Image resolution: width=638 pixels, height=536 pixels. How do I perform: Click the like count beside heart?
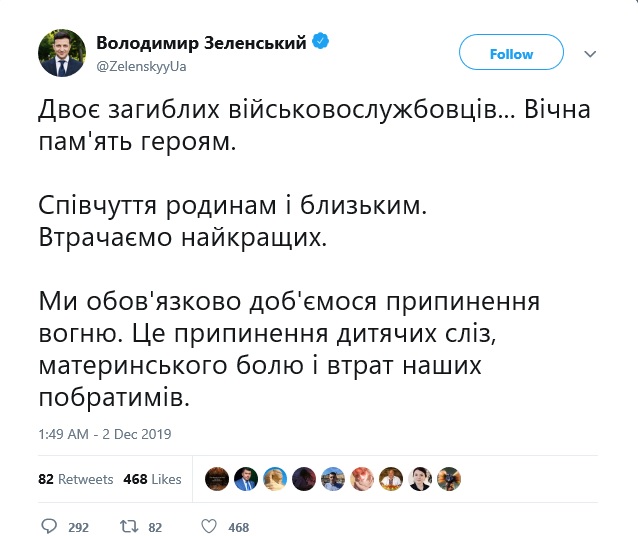coord(238,527)
